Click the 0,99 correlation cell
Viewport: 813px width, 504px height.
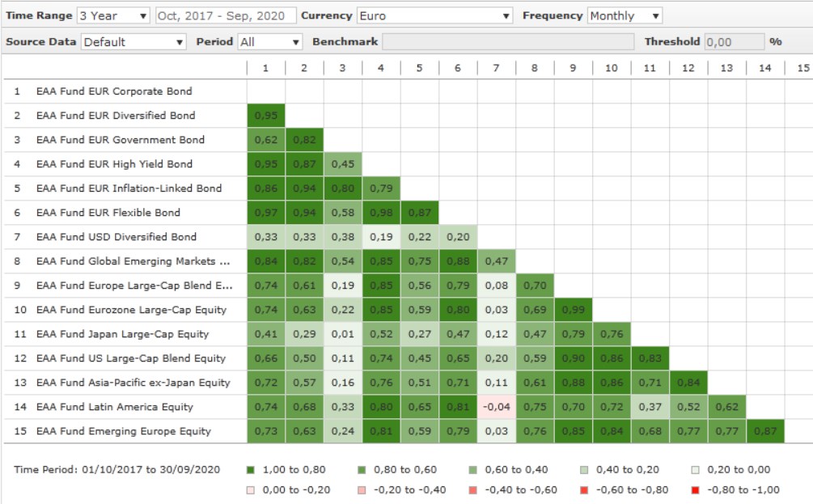(573, 310)
